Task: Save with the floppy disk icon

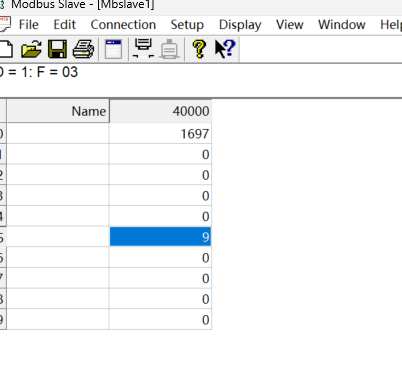Action: [57, 49]
